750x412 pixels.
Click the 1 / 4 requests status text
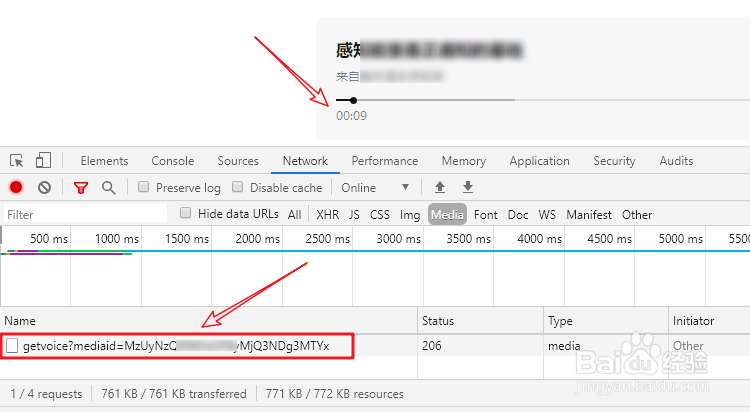[x=46, y=394]
